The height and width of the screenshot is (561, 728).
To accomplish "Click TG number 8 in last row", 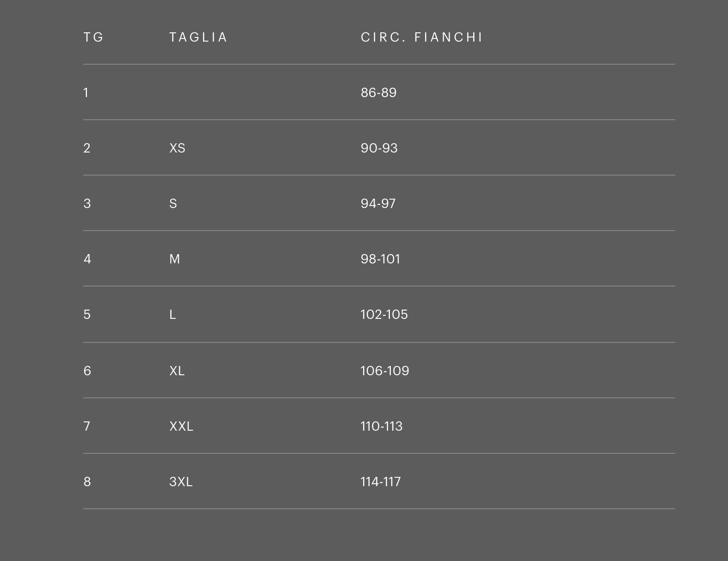I will pyautogui.click(x=87, y=482).
